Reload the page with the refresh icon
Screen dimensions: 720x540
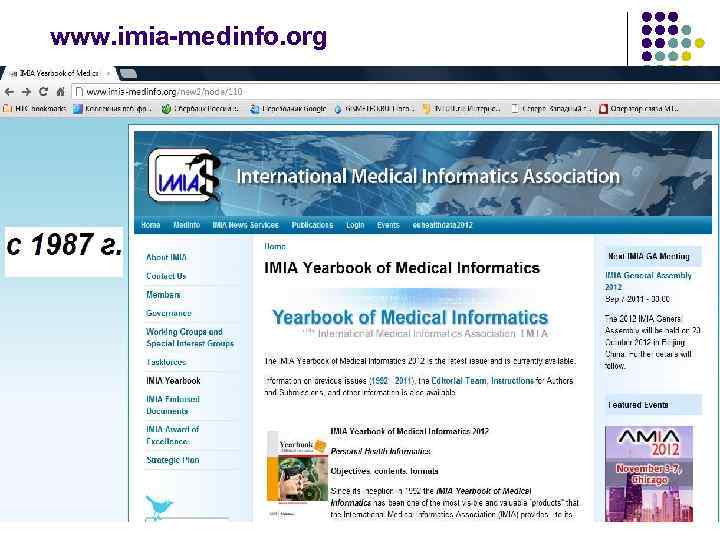(x=43, y=92)
